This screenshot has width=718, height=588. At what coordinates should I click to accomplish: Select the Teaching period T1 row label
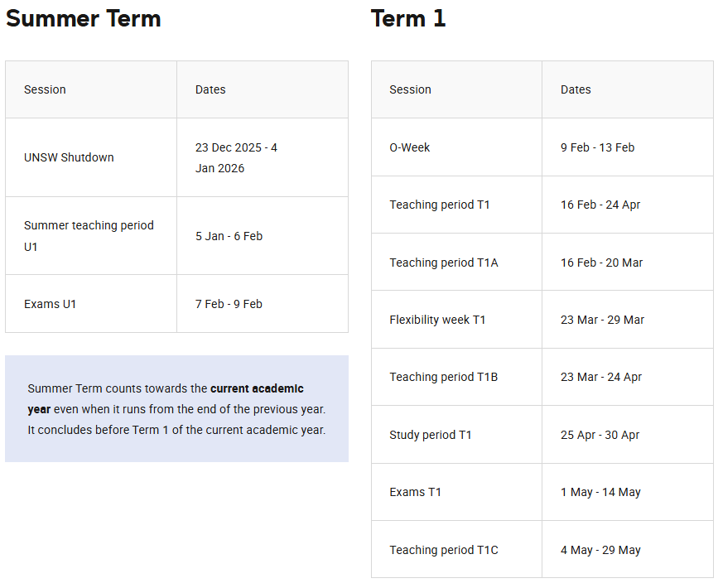click(x=439, y=205)
